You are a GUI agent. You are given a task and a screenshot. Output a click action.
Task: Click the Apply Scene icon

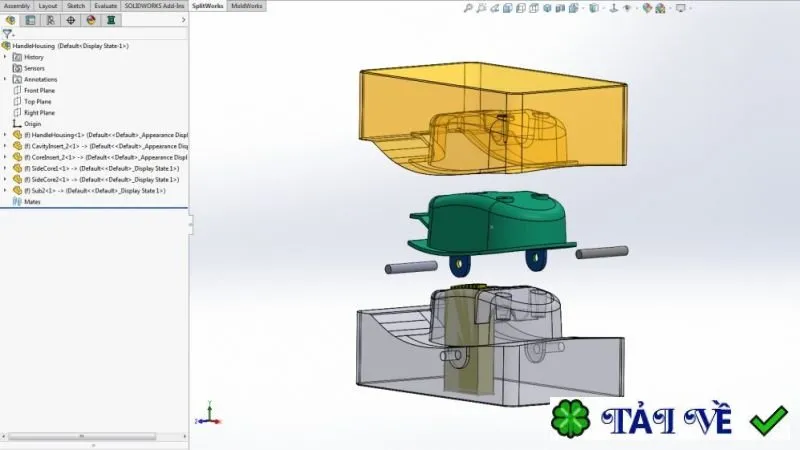[660, 8]
